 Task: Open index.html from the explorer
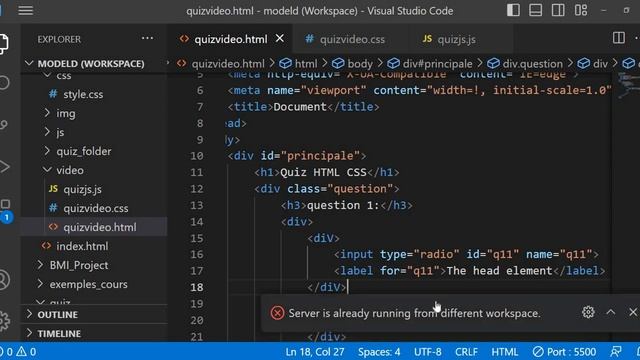(x=82, y=246)
